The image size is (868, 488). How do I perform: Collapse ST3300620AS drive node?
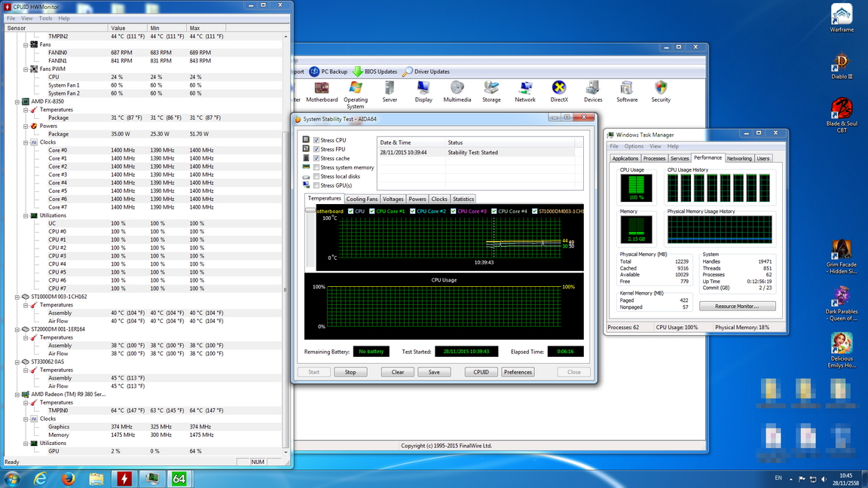(17, 361)
